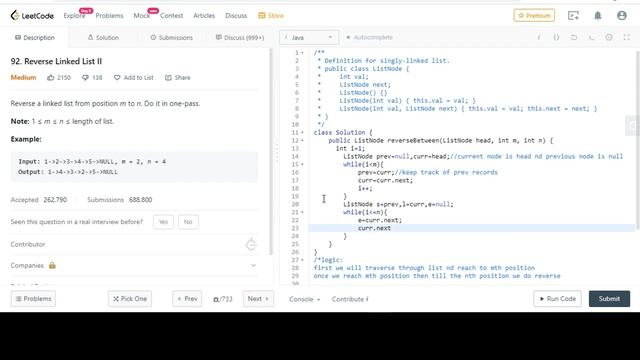Click the Medium difficulty label
640x360 pixels.
click(x=23, y=78)
